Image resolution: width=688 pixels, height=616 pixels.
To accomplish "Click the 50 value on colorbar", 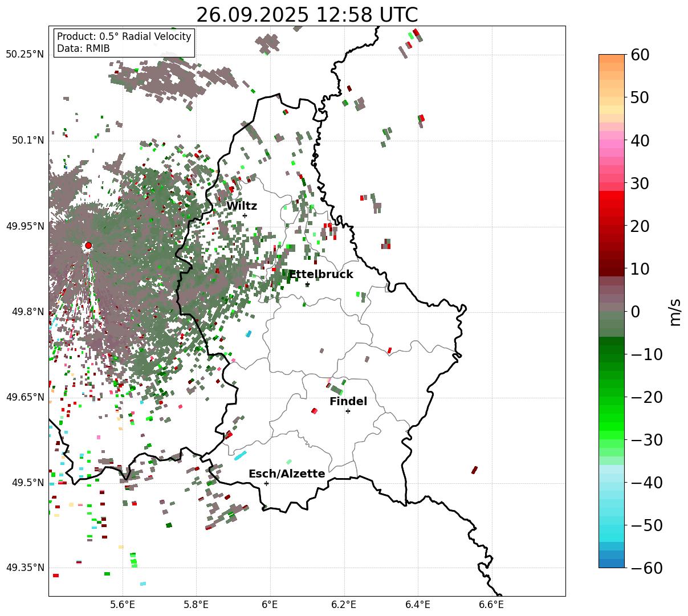I will point(641,97).
